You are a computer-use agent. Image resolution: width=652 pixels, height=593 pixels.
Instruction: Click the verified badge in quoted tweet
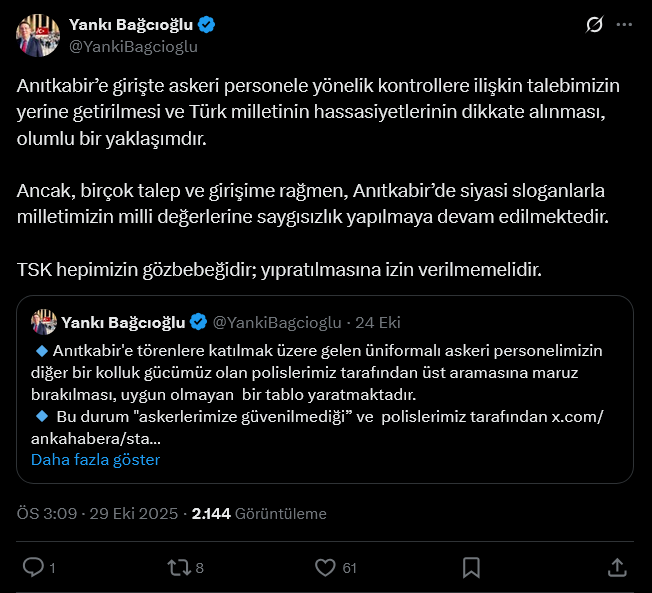click(199, 322)
